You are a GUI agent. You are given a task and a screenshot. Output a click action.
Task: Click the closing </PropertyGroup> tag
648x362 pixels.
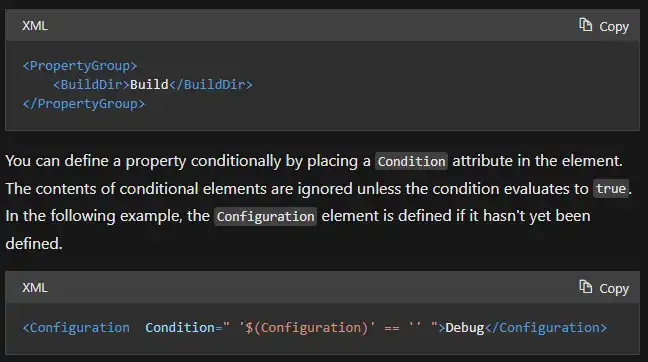click(84, 104)
